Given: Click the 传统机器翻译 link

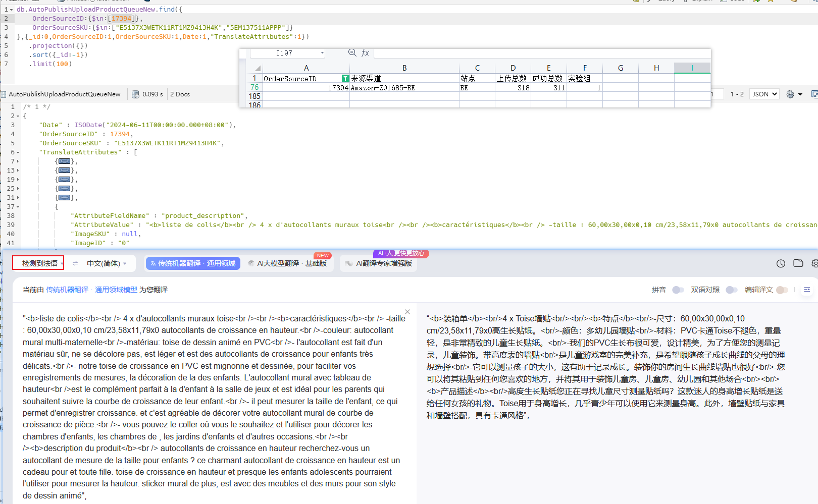Looking at the screenshot, I should tap(67, 290).
